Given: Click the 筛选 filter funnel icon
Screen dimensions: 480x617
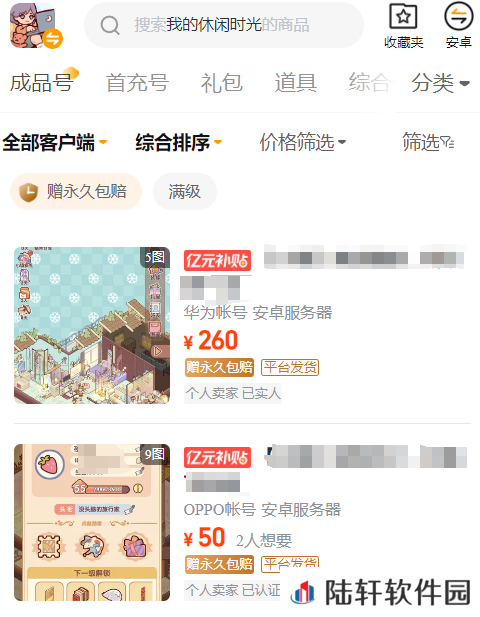Looking at the screenshot, I should (447, 142).
